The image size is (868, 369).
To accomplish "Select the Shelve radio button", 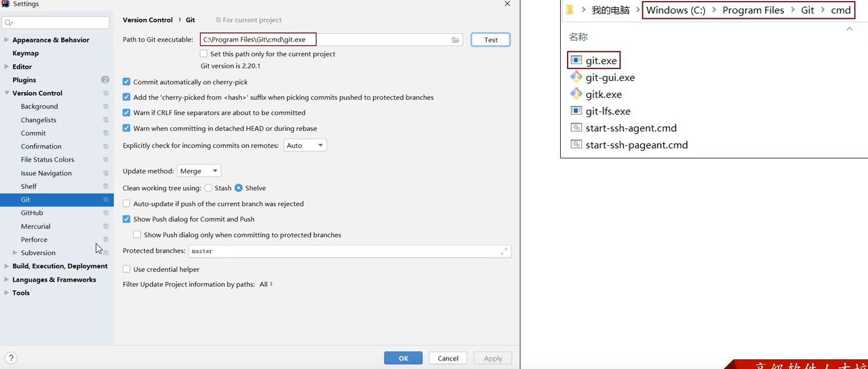I will pos(239,188).
